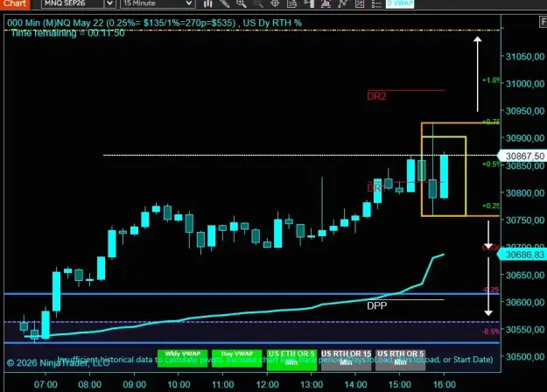Screen dimensions: 547x392
Task: Open the drawing tools pencil icon
Action: pyautogui.click(x=224, y=3)
